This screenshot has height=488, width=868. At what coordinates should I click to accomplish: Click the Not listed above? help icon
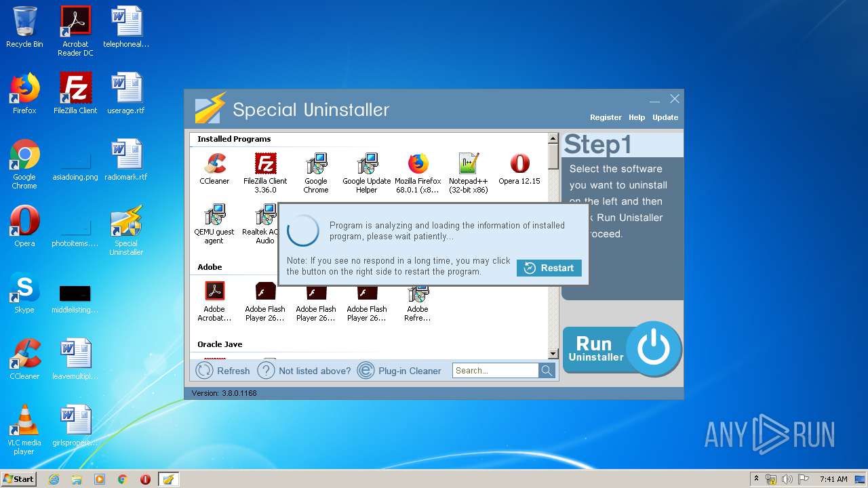[266, 370]
